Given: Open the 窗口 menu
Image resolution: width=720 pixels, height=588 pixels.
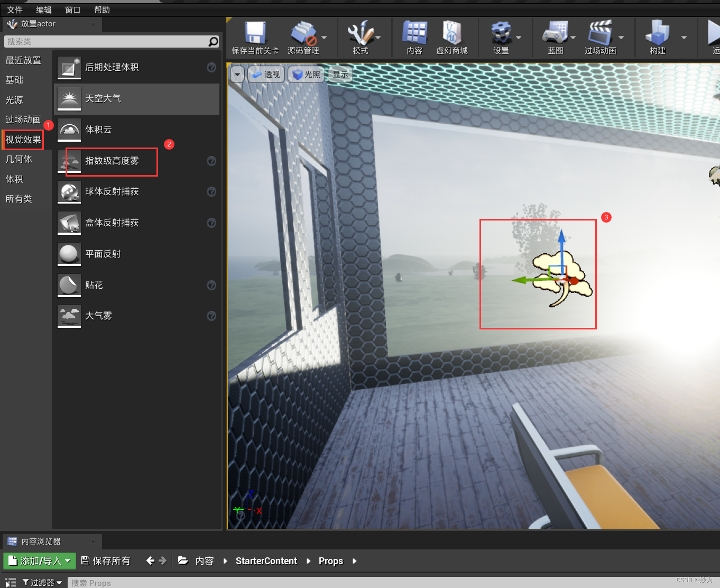Looking at the screenshot, I should (x=73, y=10).
